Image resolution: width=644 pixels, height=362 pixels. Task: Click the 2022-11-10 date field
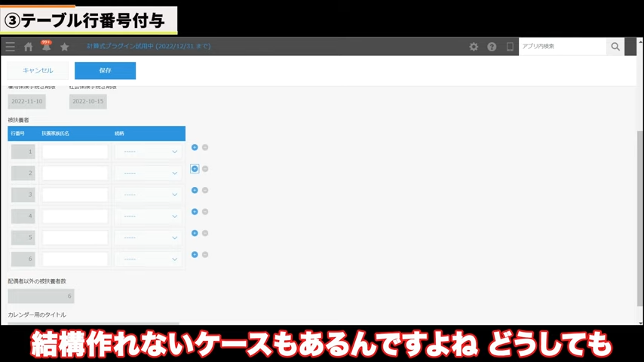(x=26, y=102)
